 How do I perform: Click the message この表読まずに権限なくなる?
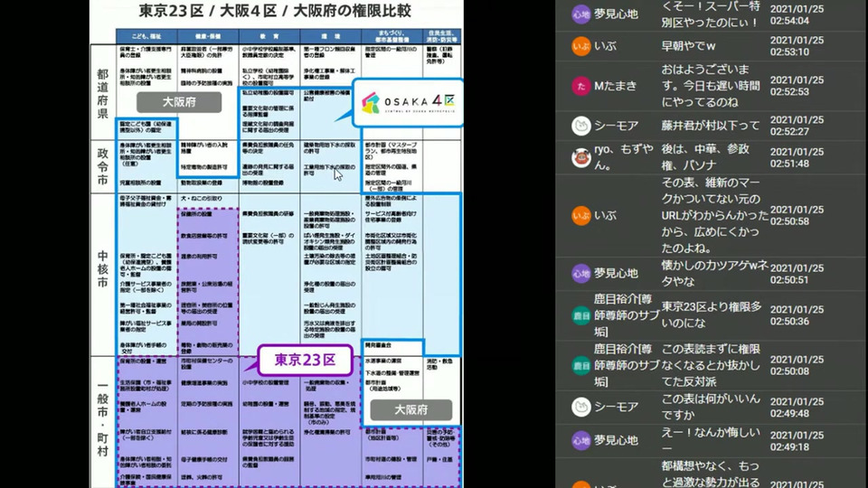click(711, 365)
